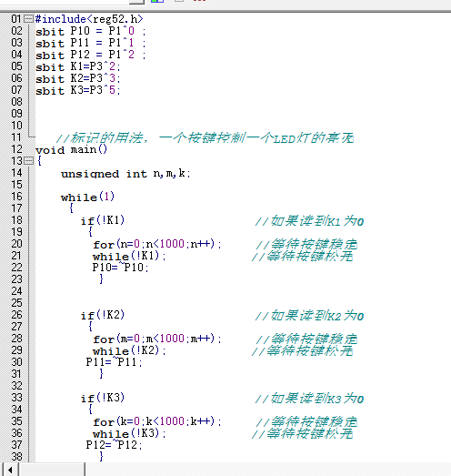Click the 'while(!K2);' statement
The height and width of the screenshot is (476, 451).
pos(129,350)
